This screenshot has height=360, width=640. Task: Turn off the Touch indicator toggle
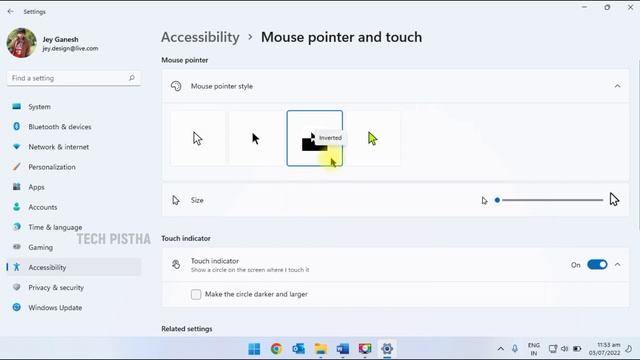(597, 264)
